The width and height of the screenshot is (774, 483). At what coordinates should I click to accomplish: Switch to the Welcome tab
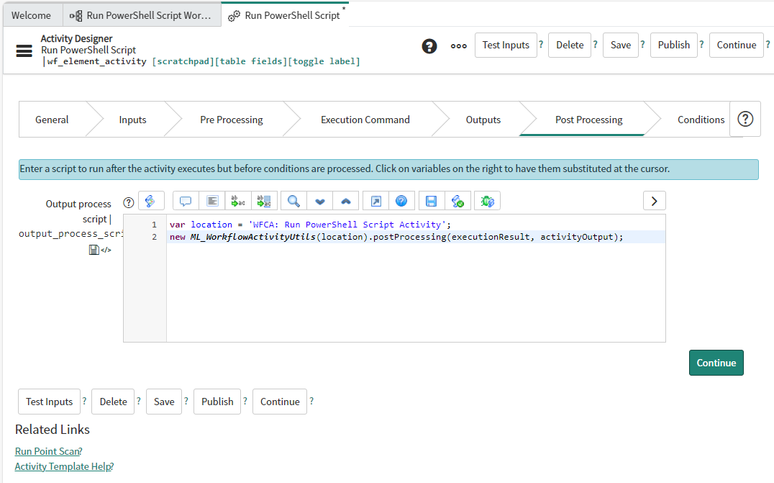[31, 15]
